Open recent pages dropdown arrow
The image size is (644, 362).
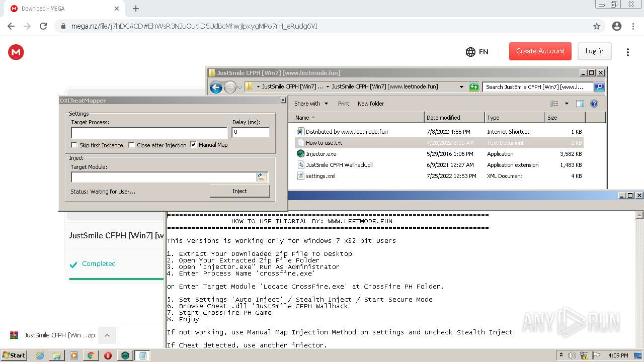point(240,87)
